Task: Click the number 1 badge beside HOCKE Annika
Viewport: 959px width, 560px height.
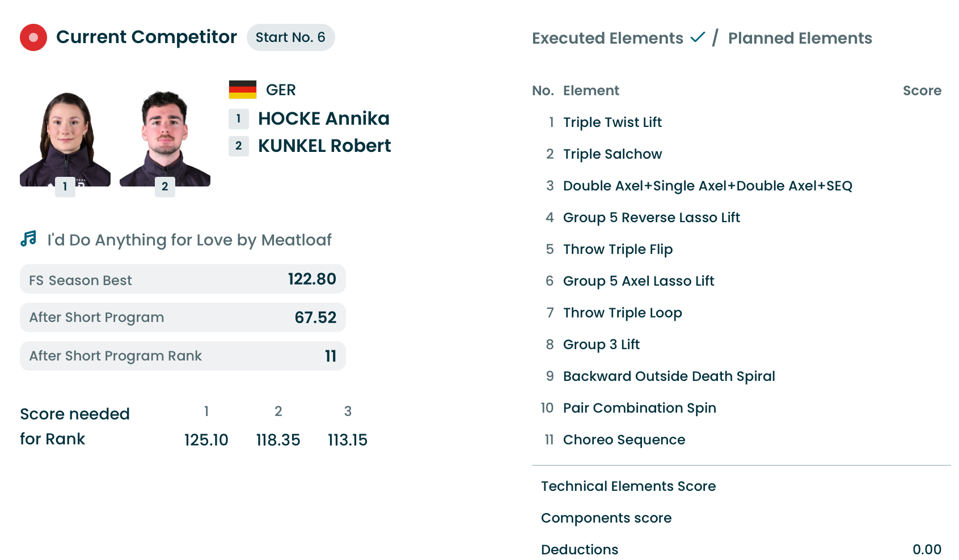Action: point(239,118)
